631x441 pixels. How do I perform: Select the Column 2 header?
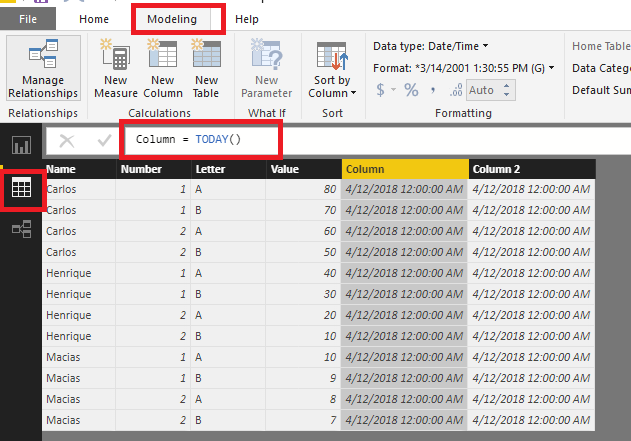point(532,169)
